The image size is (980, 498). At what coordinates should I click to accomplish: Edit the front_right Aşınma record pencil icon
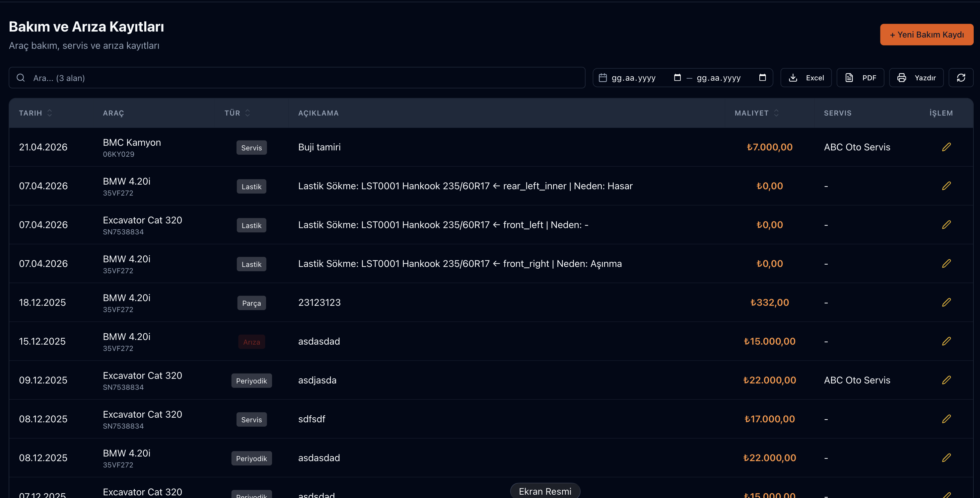coord(946,264)
